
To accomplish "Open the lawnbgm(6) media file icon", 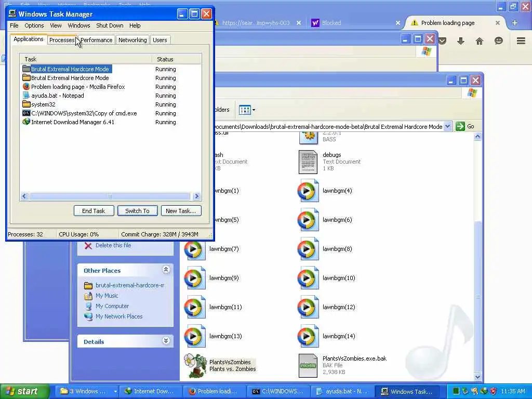I will pyautogui.click(x=308, y=220).
